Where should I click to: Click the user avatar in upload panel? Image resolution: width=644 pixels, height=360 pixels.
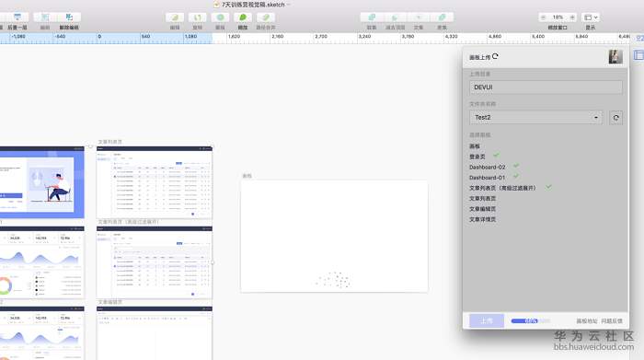click(615, 57)
